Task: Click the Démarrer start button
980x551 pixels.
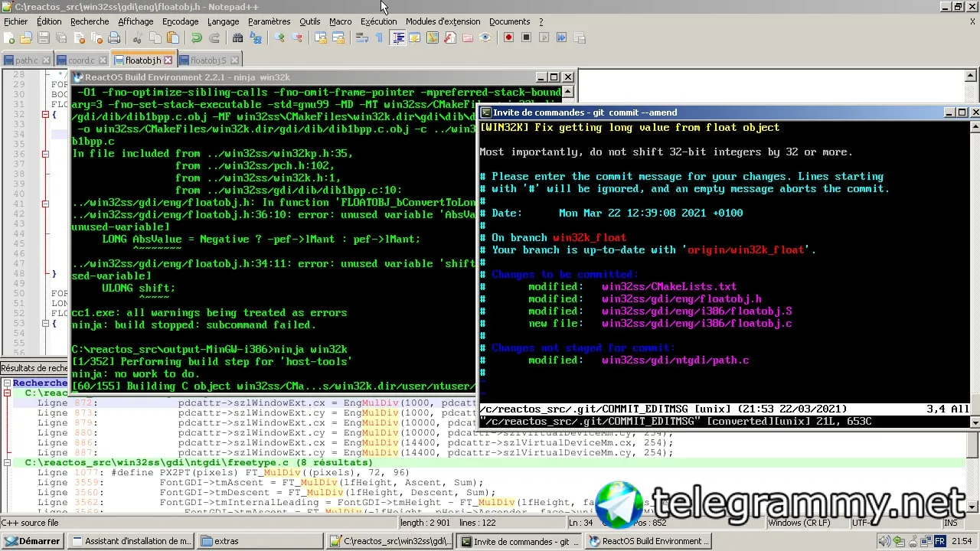Action: click(33, 541)
